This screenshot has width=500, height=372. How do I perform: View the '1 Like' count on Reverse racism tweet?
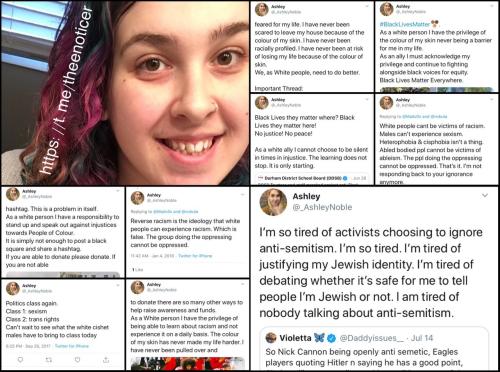pyautogui.click(x=138, y=269)
